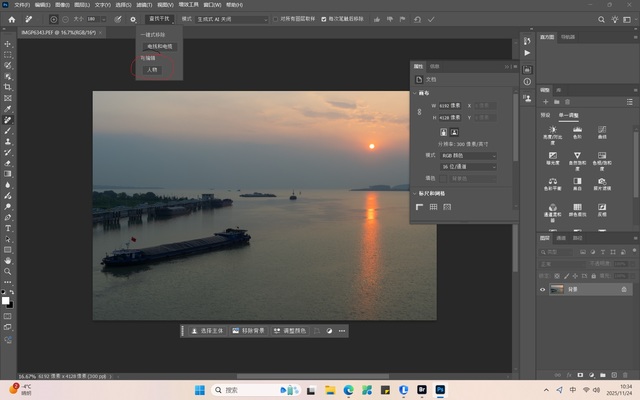Add a Brightness/Contrast (亮度/对比度) adjustment
Image resolution: width=640 pixels, height=400 pixels.
click(x=551, y=130)
